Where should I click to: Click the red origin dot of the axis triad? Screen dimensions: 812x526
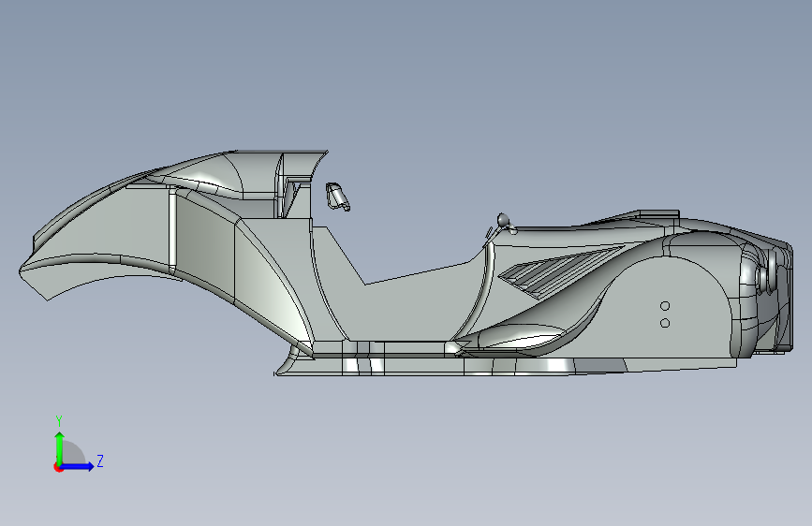click(58, 467)
